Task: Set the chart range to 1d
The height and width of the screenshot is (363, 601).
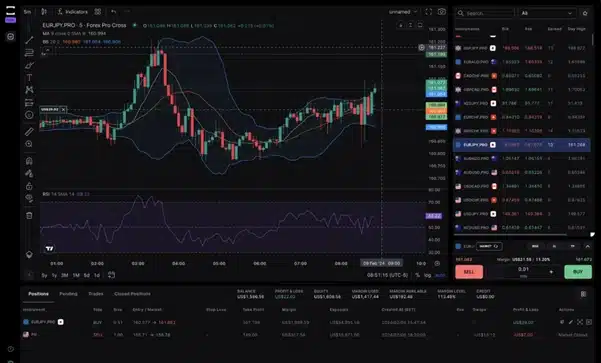Action: 97,275
